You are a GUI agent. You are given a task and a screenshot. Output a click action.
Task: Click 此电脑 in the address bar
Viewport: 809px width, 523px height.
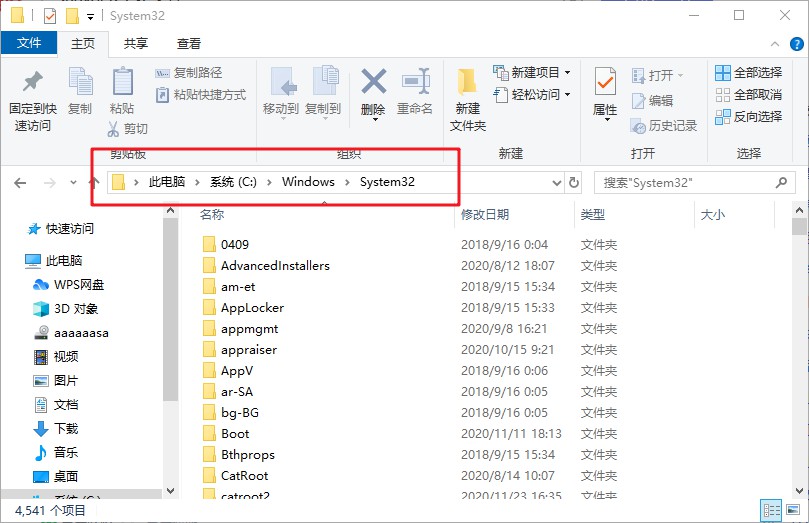pos(167,182)
